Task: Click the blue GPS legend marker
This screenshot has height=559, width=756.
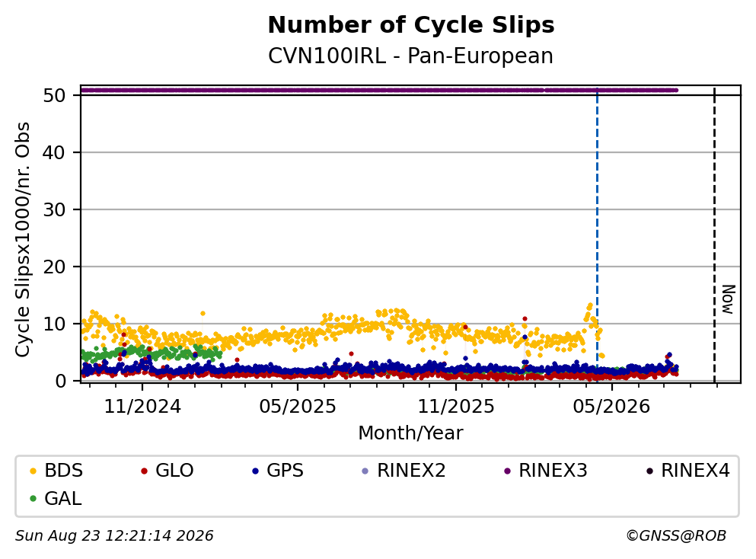Action: pyautogui.click(x=255, y=471)
